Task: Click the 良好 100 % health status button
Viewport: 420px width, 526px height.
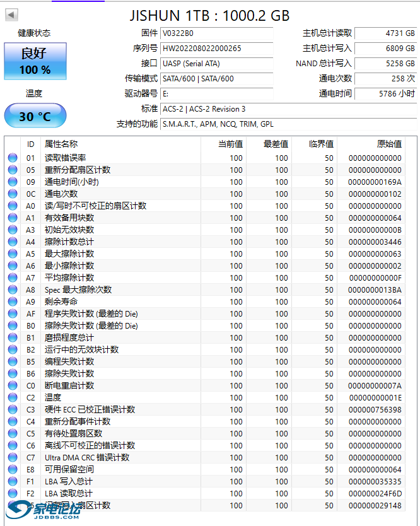Action: (x=35, y=61)
